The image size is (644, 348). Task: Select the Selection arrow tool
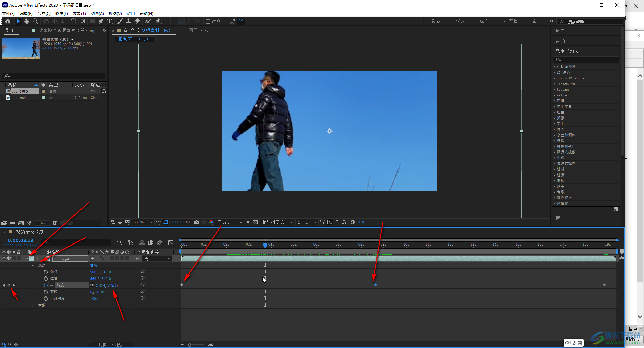coord(18,21)
